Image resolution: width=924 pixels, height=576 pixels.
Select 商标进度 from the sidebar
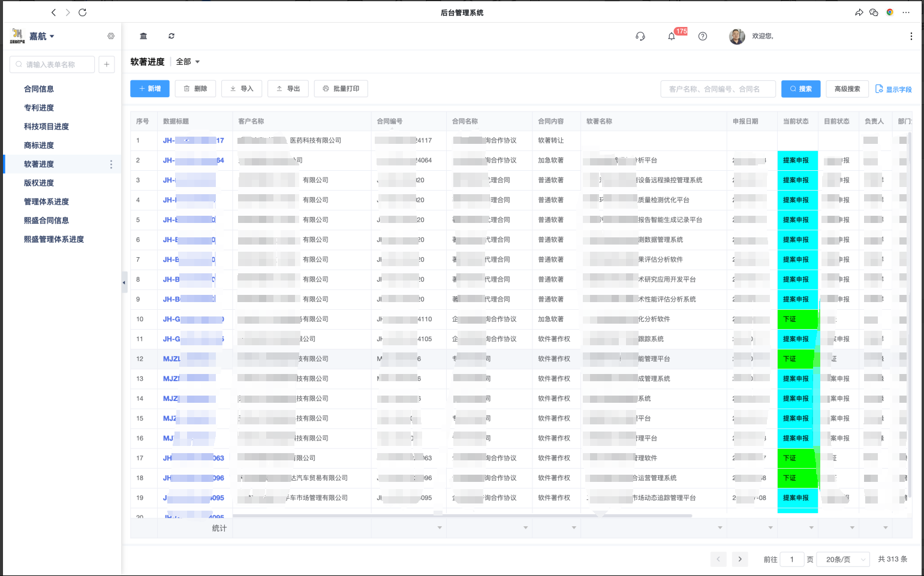(x=39, y=146)
